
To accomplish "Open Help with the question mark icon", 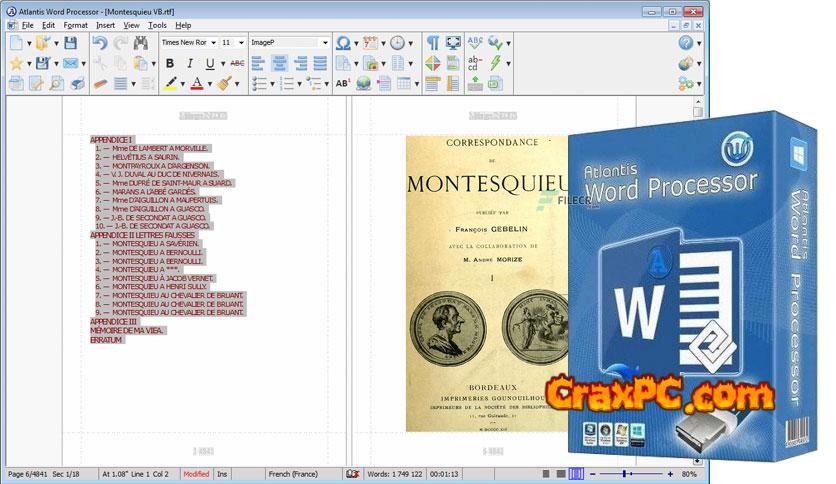I will coord(685,43).
